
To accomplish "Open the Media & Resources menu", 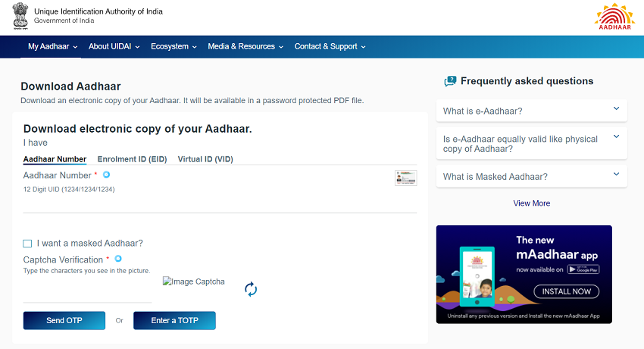I will [245, 46].
